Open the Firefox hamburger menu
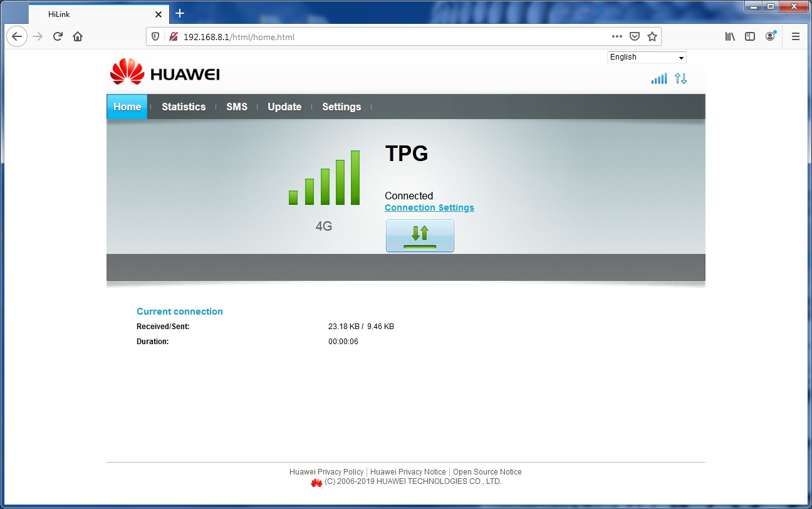 pyautogui.click(x=795, y=36)
